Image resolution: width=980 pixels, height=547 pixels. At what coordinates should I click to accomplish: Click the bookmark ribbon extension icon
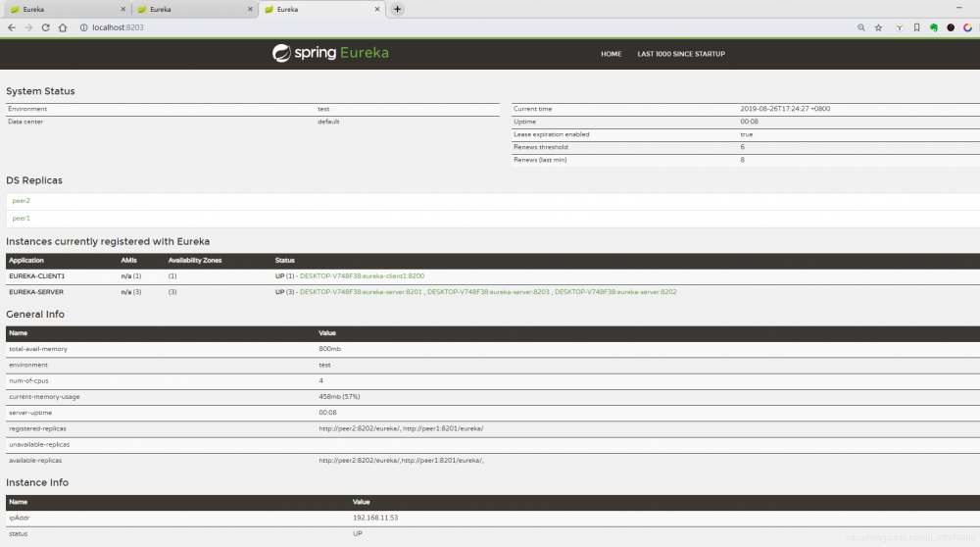coord(917,27)
